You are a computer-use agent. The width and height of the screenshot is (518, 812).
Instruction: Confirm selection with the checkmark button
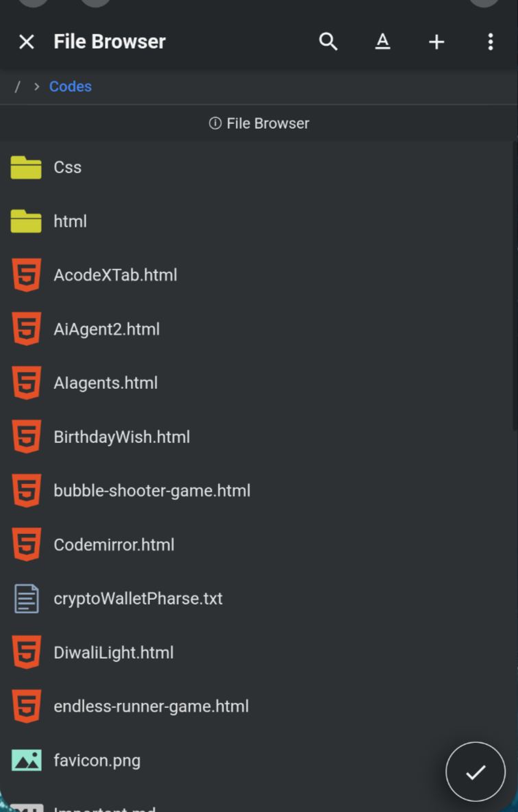(475, 772)
